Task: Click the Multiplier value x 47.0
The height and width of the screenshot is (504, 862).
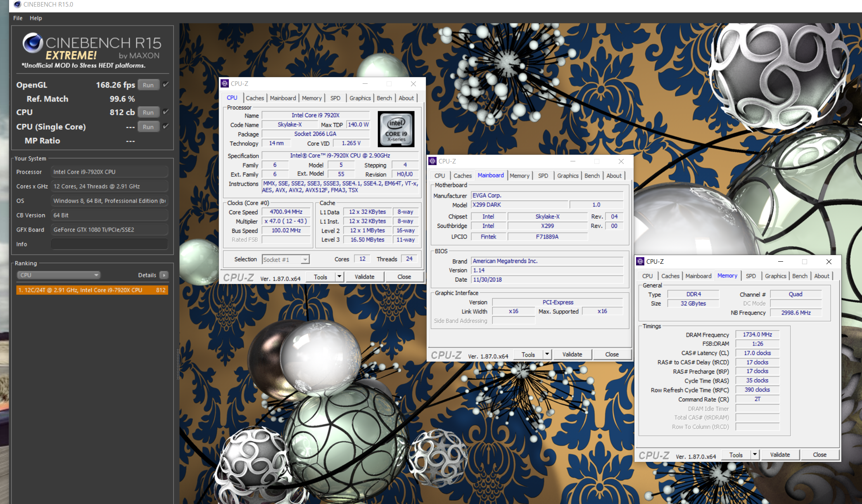Action: point(286,222)
